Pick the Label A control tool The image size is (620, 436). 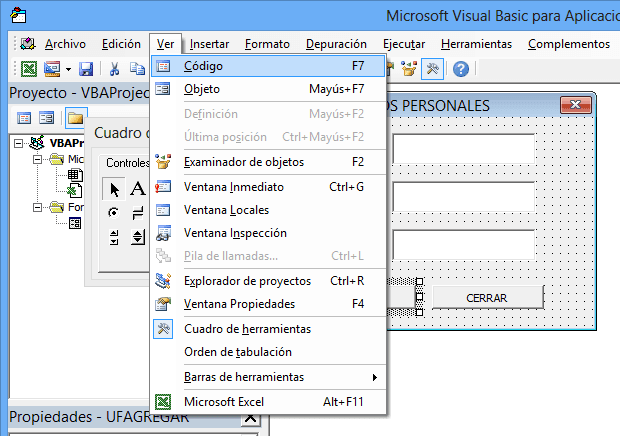point(138,189)
